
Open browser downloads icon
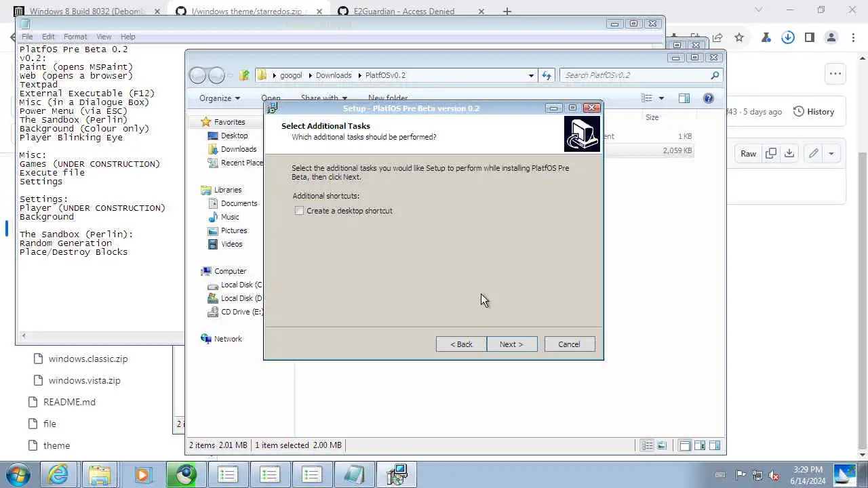pyautogui.click(x=788, y=37)
